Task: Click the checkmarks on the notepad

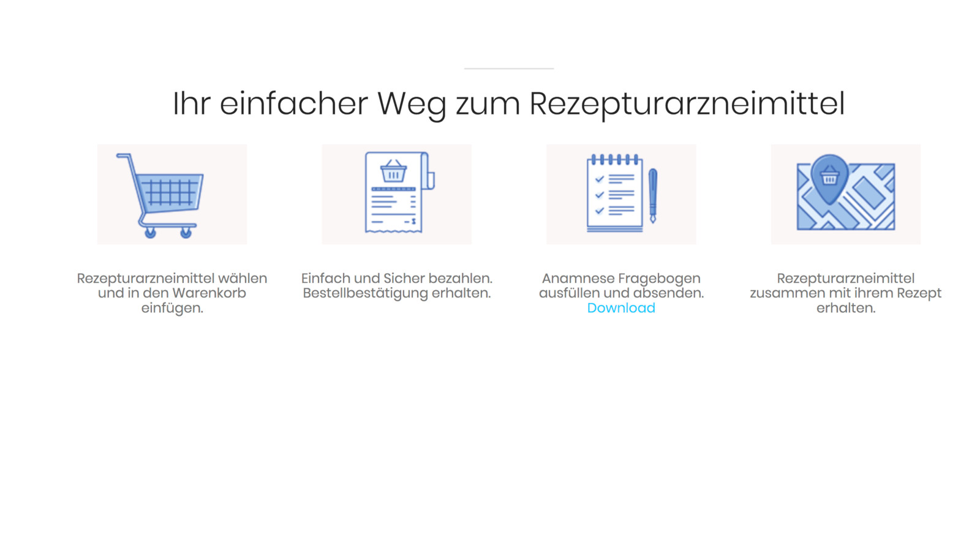Action: pos(600,195)
